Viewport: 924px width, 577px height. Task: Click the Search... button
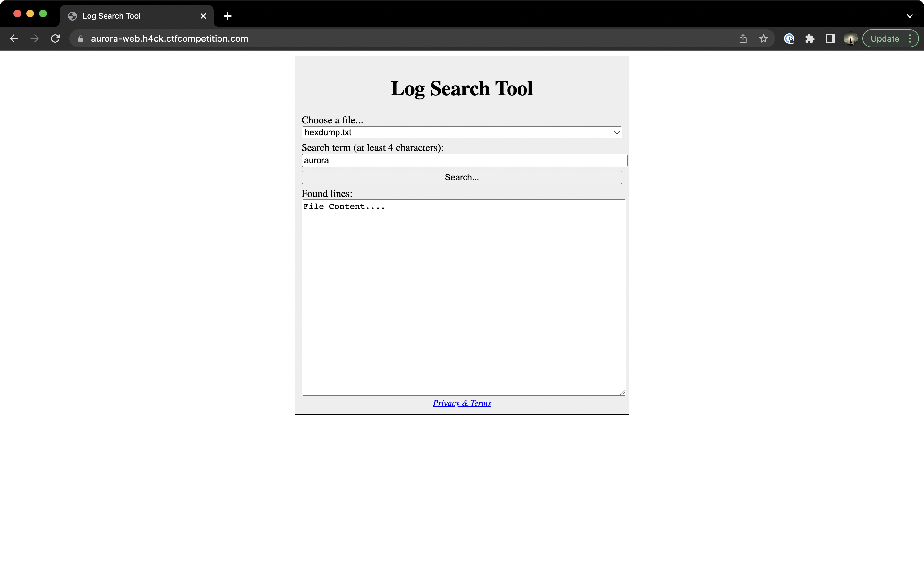tap(461, 177)
